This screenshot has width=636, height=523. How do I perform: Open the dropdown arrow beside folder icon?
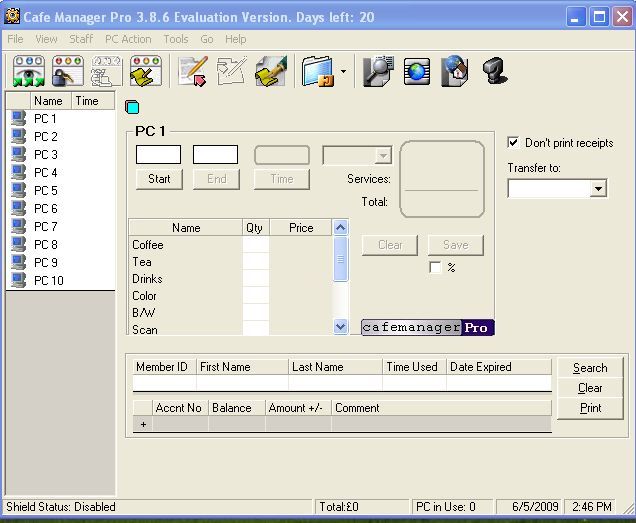pos(344,71)
